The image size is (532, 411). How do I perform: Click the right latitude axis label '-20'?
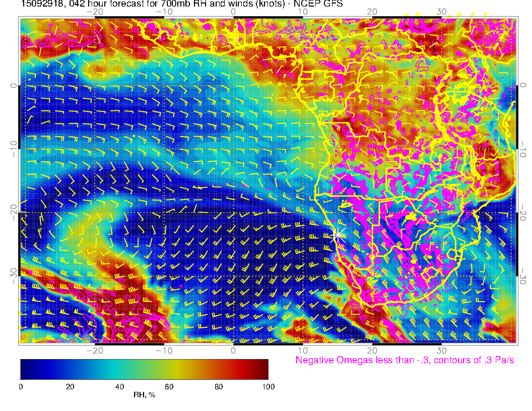pyautogui.click(x=523, y=212)
